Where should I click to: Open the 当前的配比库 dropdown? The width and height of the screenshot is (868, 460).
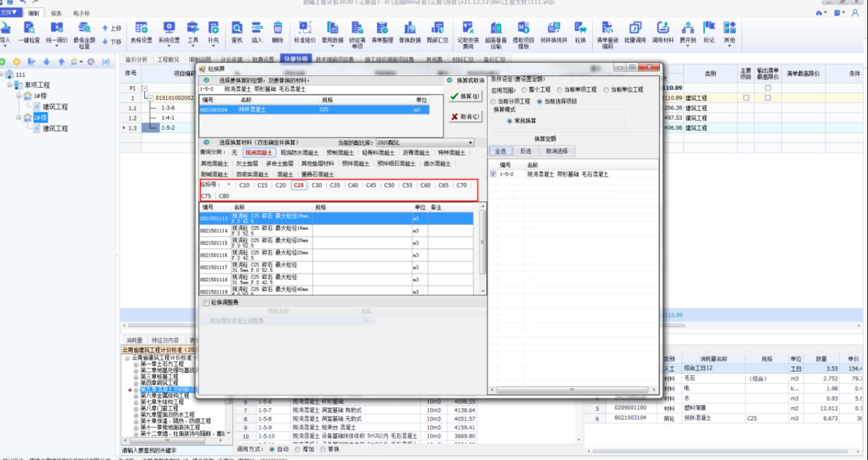(x=471, y=142)
